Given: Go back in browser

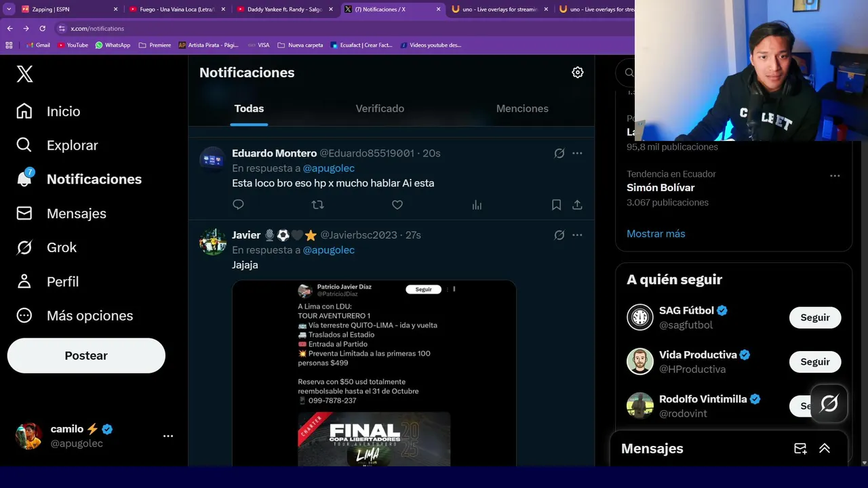Looking at the screenshot, I should pyautogui.click(x=9, y=28).
